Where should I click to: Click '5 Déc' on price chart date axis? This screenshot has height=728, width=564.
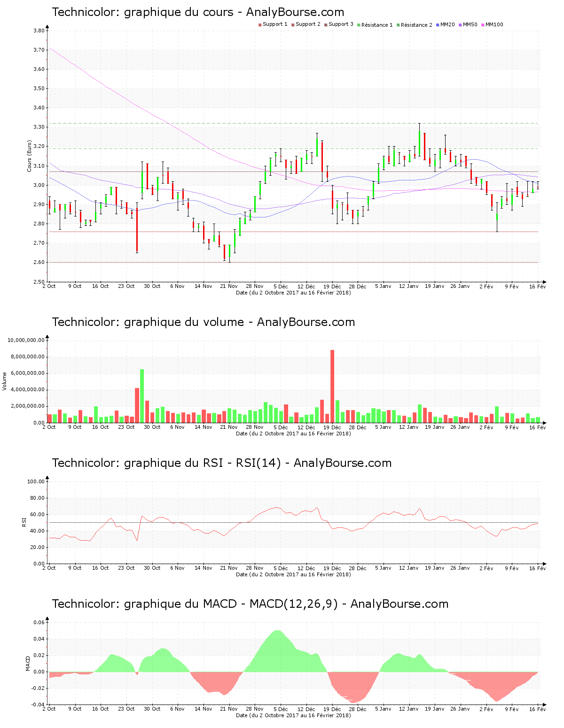281,286
